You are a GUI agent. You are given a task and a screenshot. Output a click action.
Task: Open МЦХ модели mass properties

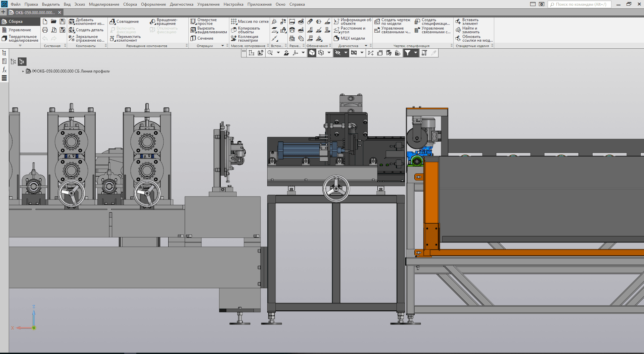(350, 38)
